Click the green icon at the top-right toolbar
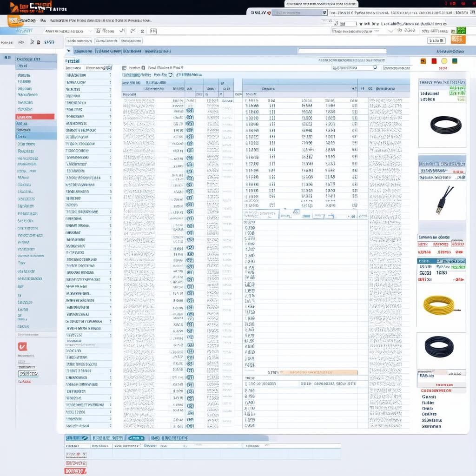The width and height of the screenshot is (476, 476). [x=461, y=30]
